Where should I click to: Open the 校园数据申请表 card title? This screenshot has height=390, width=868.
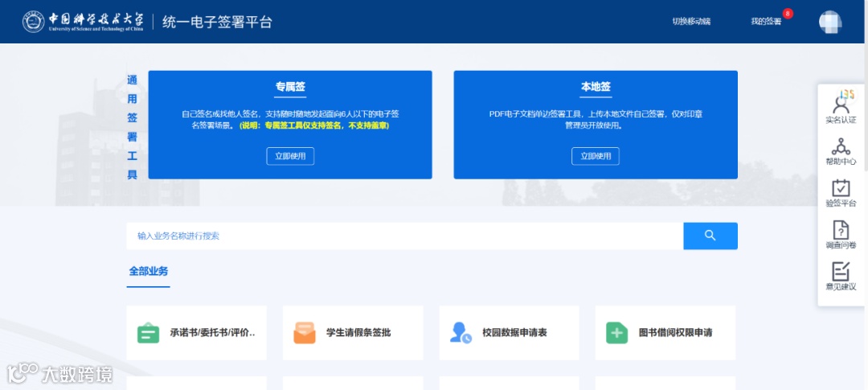515,333
